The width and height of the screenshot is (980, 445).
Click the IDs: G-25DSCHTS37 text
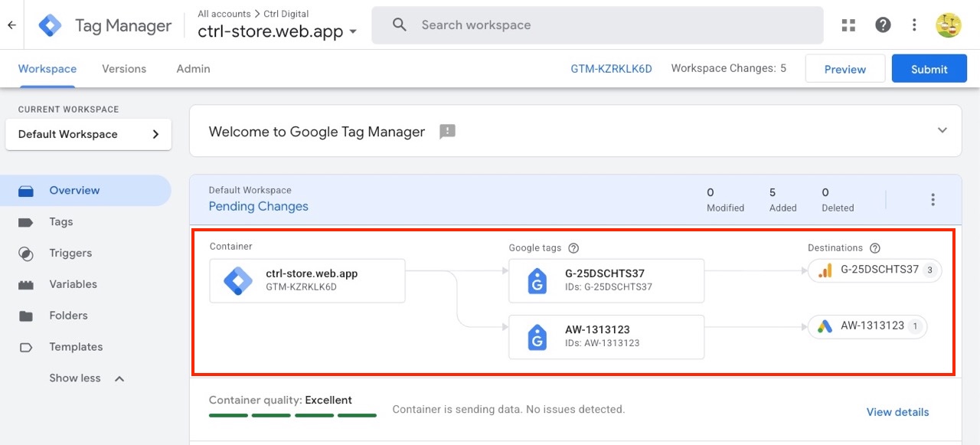tap(609, 287)
